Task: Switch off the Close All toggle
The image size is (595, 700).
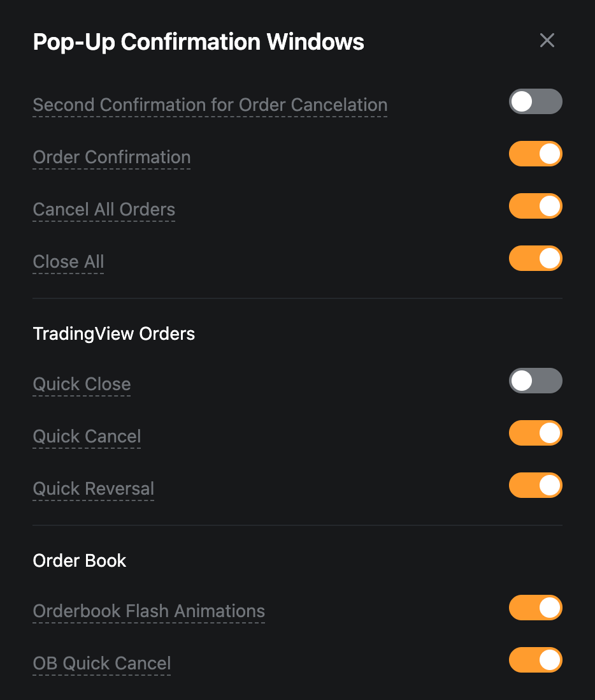Action: tap(535, 259)
